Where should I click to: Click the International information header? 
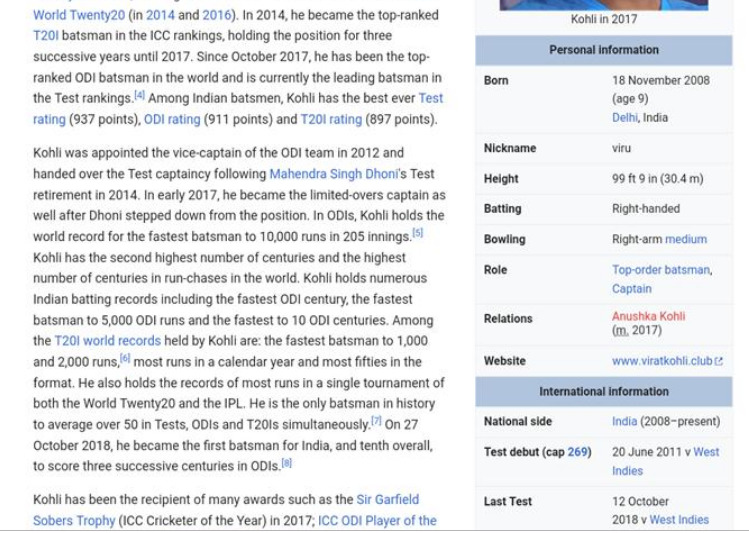click(604, 392)
